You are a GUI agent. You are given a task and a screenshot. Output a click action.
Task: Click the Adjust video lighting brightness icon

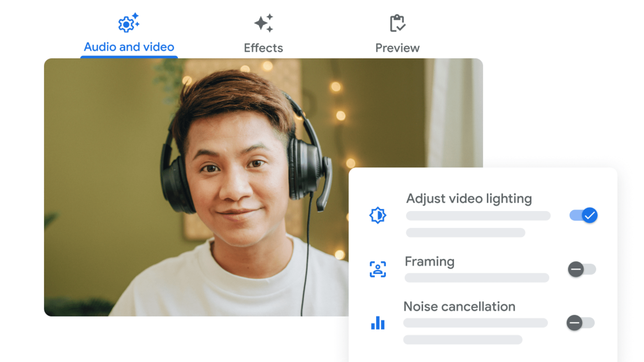(378, 216)
